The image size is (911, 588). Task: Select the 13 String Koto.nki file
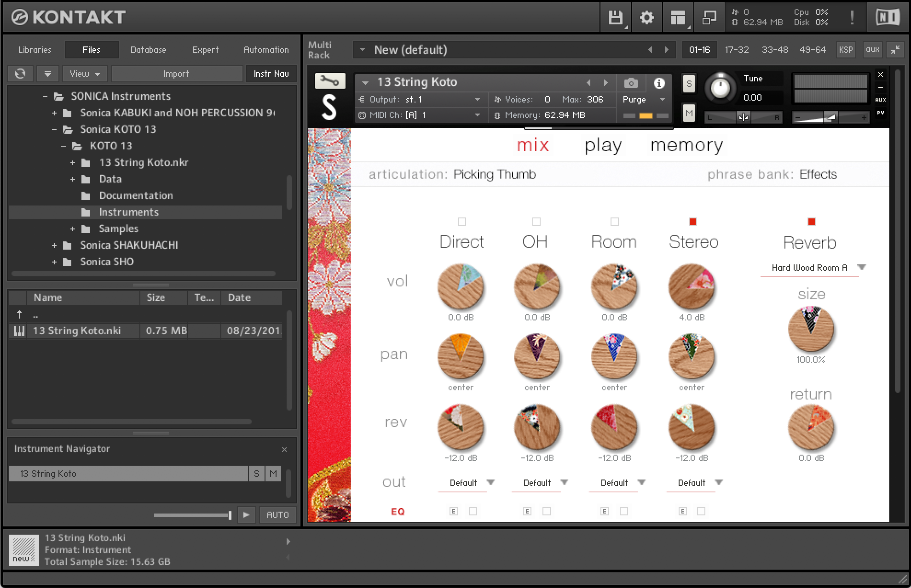(77, 331)
